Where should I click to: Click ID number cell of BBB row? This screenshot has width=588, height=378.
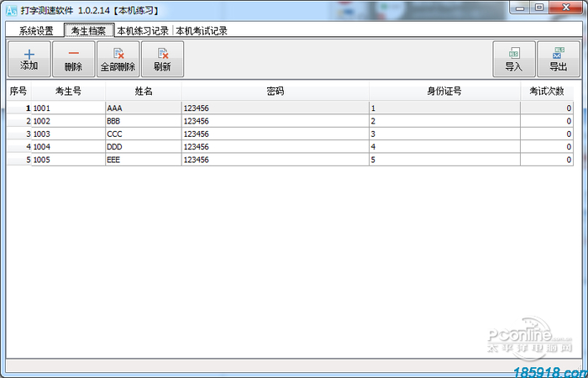444,121
